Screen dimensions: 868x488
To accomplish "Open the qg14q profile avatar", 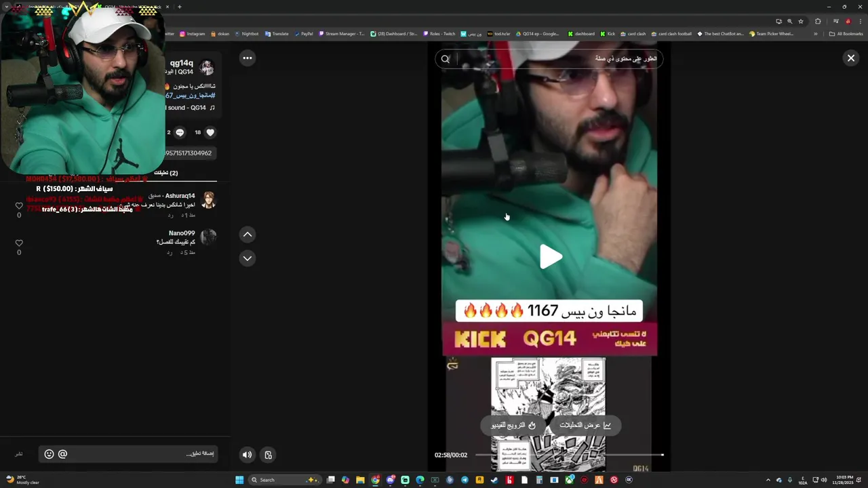I will 207,67.
